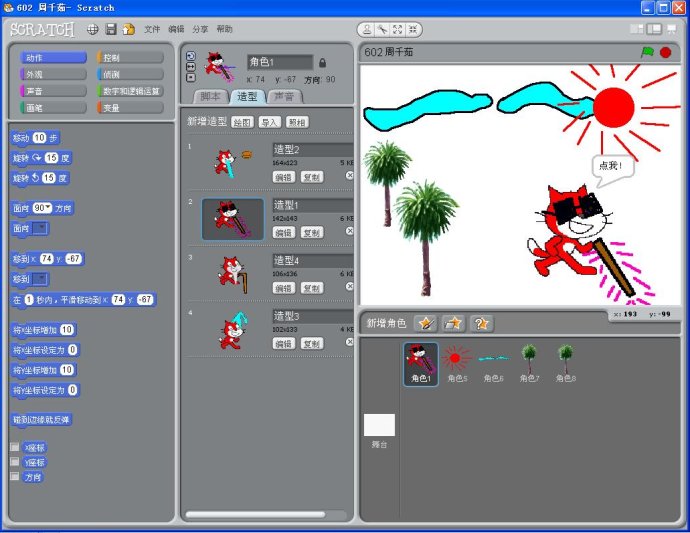Select the 侦测 block category
Image resolution: width=690 pixels, height=533 pixels.
(130, 74)
